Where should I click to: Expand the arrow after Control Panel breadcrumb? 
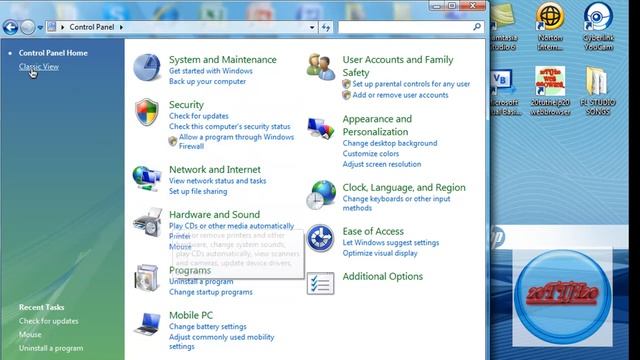(x=121, y=27)
